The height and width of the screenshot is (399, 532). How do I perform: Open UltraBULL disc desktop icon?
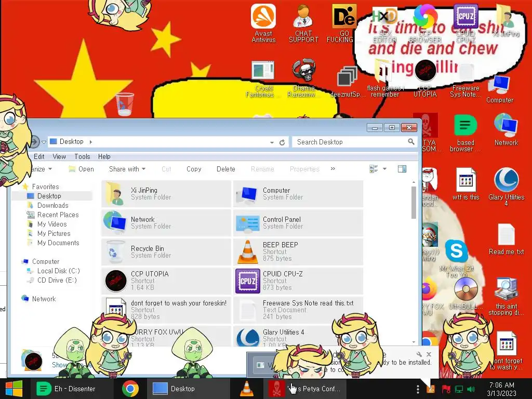[x=466, y=294]
